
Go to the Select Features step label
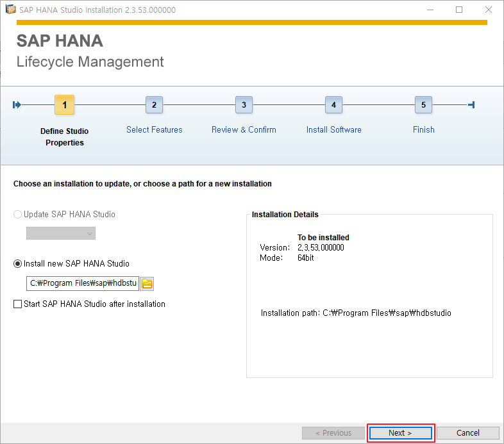155,130
